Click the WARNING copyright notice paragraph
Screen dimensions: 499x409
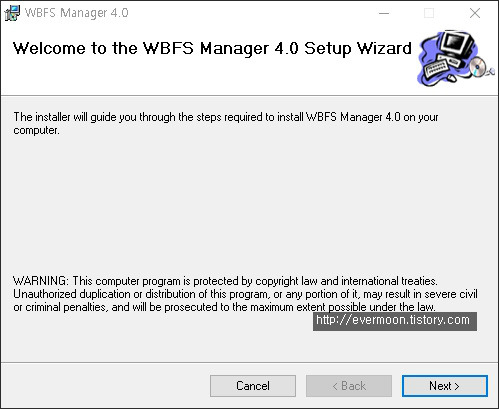(x=245, y=294)
